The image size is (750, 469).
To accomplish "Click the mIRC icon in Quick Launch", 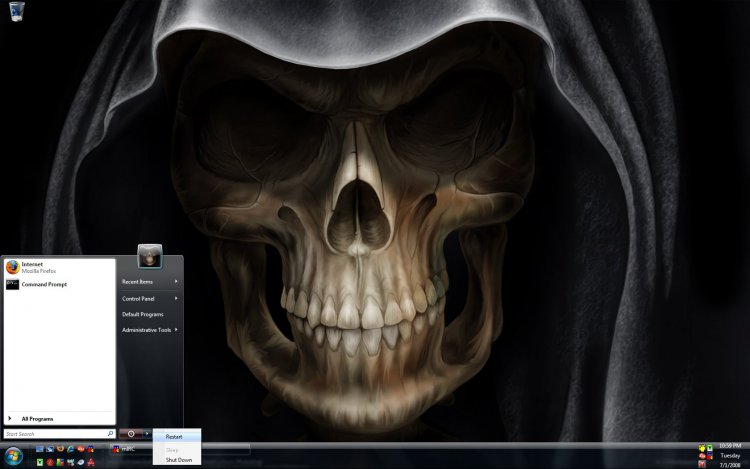I will pyautogui.click(x=91, y=449).
